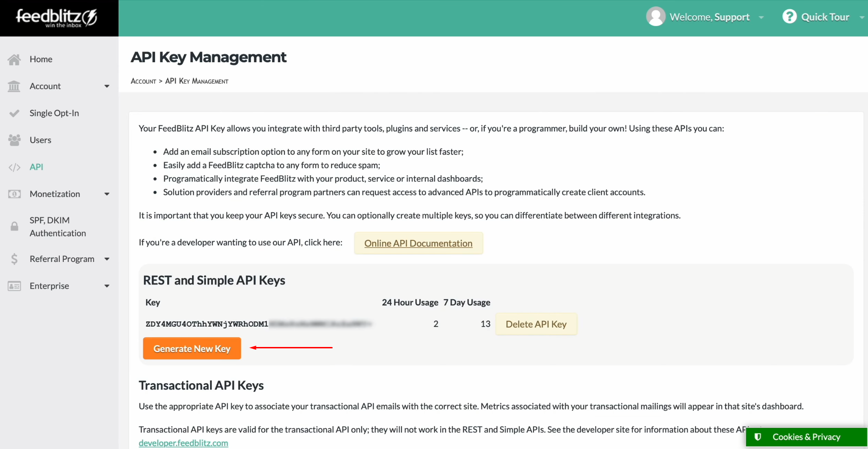Screen dimensions: 868x449
Task: Click the Transactional API Keys heading
Action: [201, 385]
